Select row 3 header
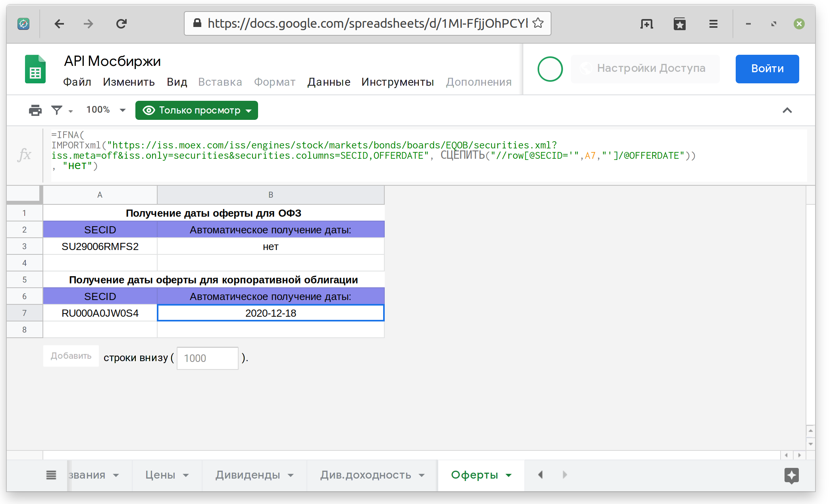829x504 pixels. pos(24,246)
